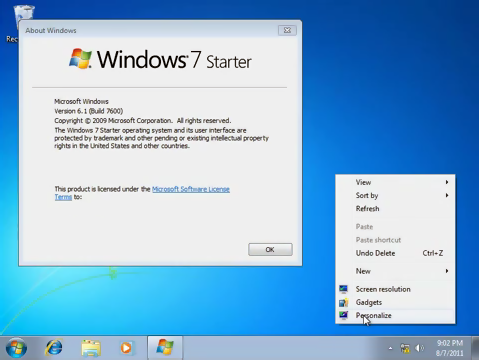The image size is (479, 360).
Task: Launch Windows Media Player from taskbar
Action: 126,348
